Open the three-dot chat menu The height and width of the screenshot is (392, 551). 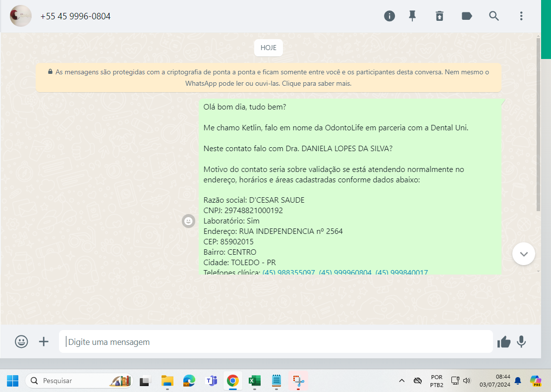[521, 16]
